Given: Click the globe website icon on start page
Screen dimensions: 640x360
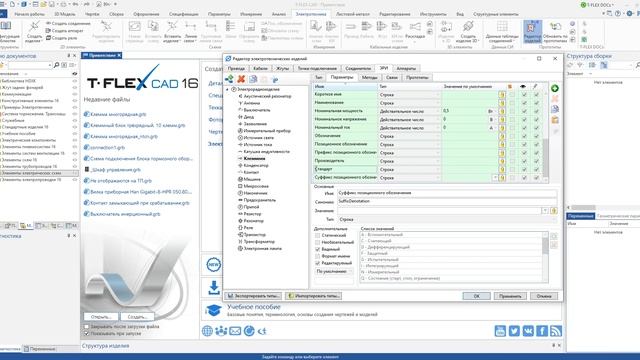Looking at the screenshot, I should 207,331.
